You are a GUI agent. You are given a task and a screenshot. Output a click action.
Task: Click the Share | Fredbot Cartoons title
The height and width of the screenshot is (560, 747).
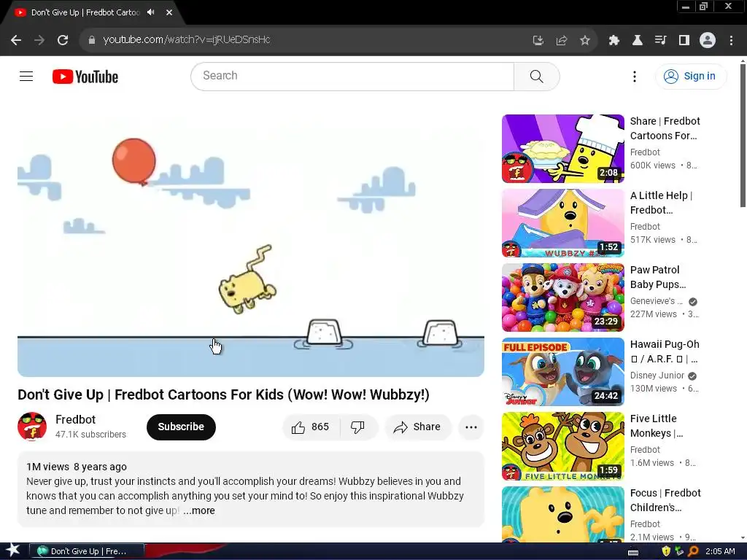(665, 128)
